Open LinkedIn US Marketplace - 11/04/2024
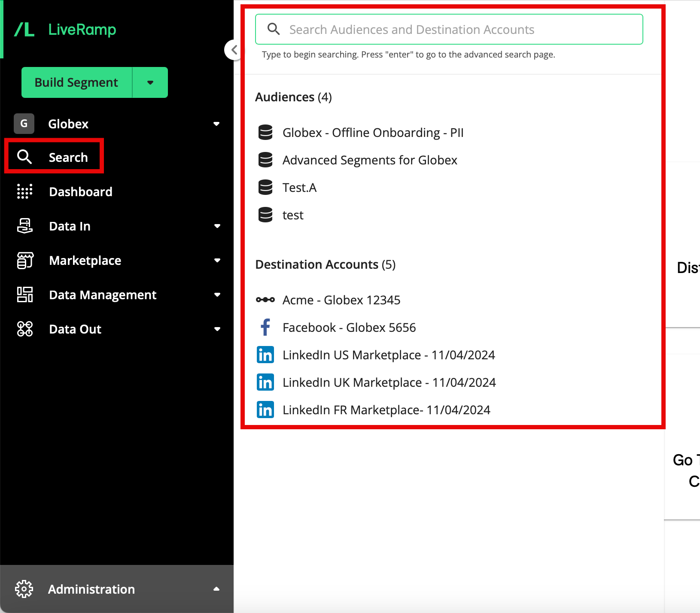 (389, 355)
